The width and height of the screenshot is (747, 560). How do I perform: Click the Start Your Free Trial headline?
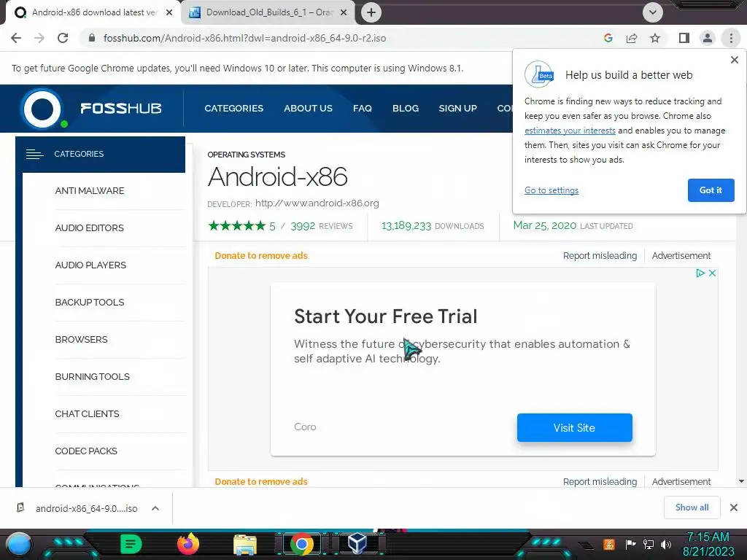[385, 316]
